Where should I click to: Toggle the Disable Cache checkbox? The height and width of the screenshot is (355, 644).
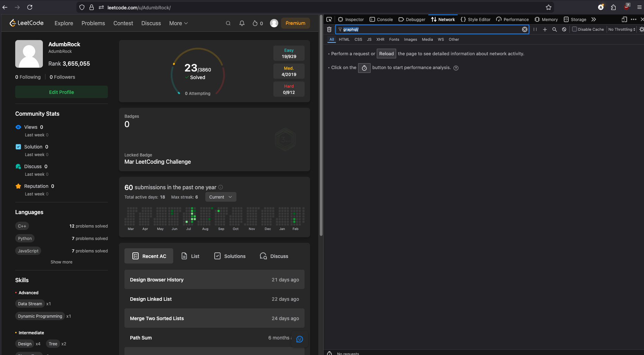pos(575,29)
